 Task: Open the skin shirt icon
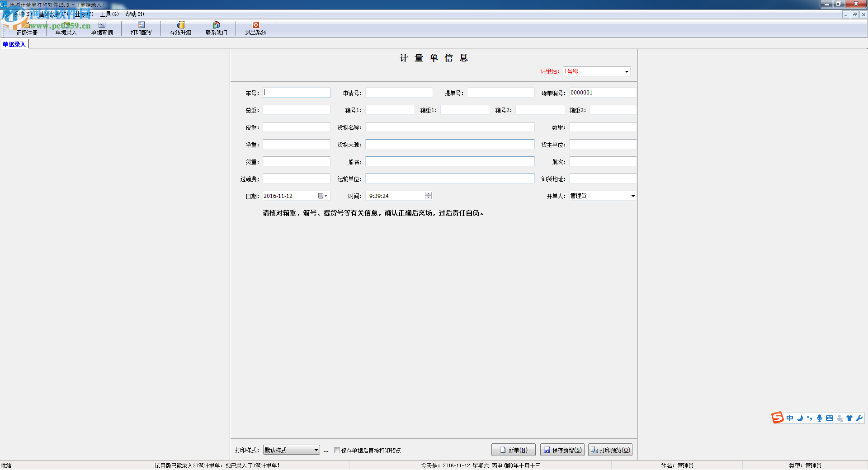pyautogui.click(x=849, y=418)
